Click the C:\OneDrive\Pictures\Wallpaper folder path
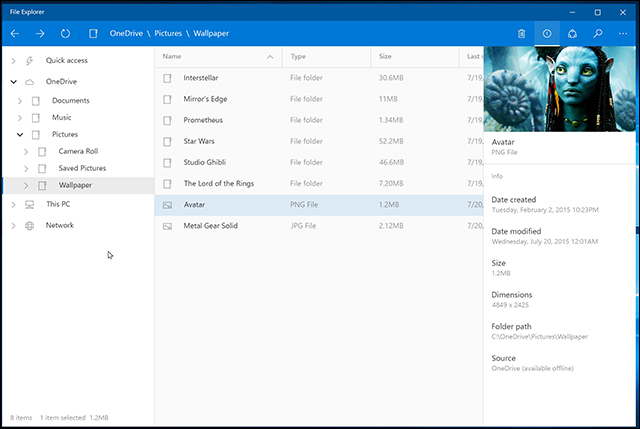Viewport: 640px width, 429px height. coord(540,337)
